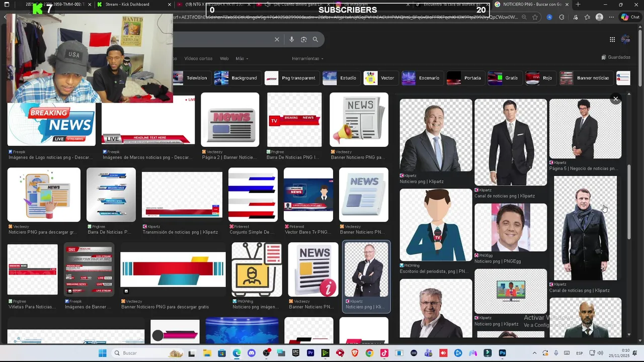The width and height of the screenshot is (644, 362).
Task: Apply the Gratis filter chip
Action: (x=505, y=78)
